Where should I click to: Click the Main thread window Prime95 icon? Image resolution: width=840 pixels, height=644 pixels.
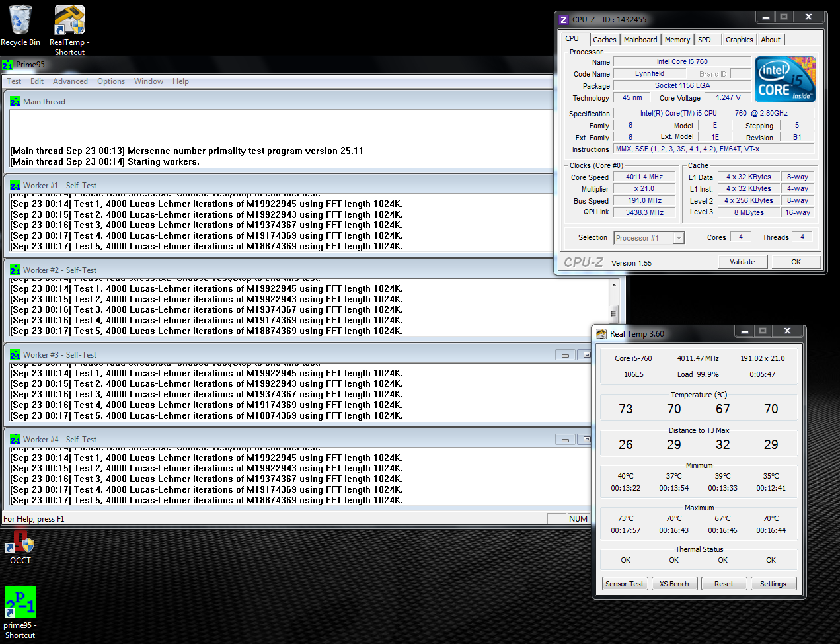click(15, 102)
